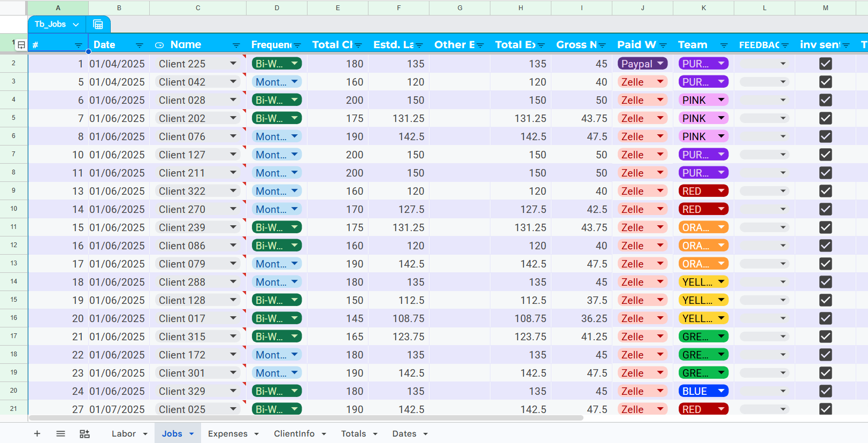Image resolution: width=868 pixels, height=443 pixels.
Task: Open Bi-W frequency dropdown for Client 028
Action: [295, 100]
